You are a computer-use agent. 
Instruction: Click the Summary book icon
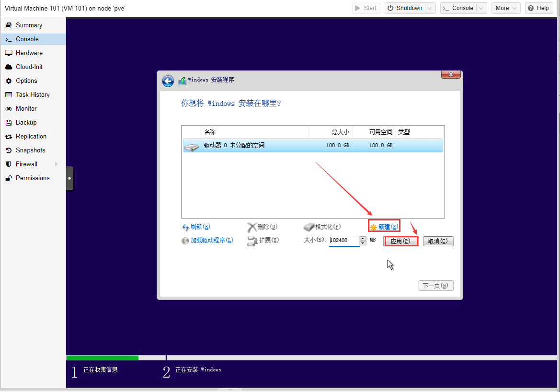tap(9, 25)
